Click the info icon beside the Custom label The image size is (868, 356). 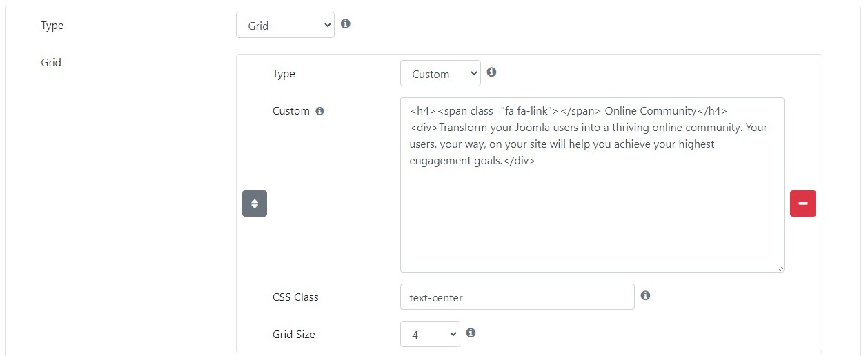coord(319,111)
